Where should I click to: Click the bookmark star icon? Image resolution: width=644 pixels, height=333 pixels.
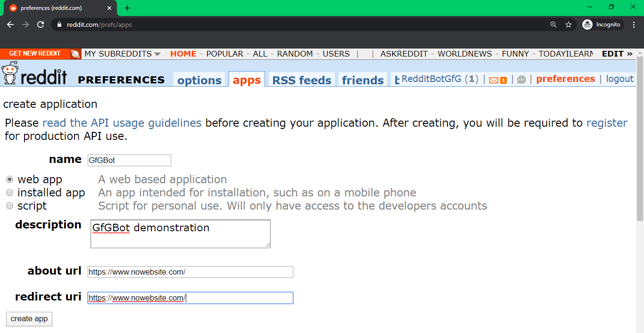coord(569,24)
